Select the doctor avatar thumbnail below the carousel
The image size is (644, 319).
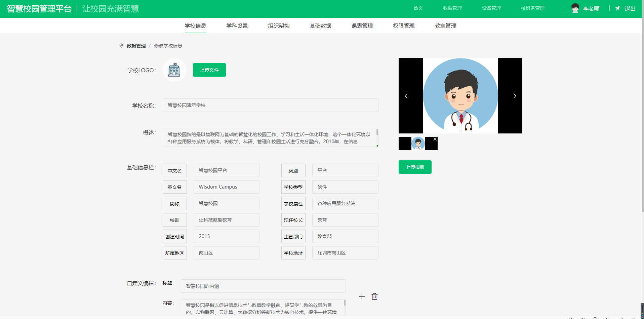(x=418, y=143)
